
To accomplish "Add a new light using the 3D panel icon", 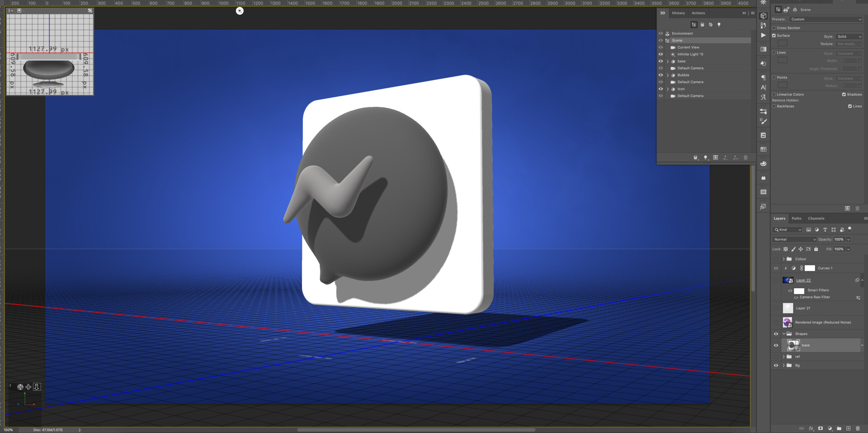I will pos(706,157).
